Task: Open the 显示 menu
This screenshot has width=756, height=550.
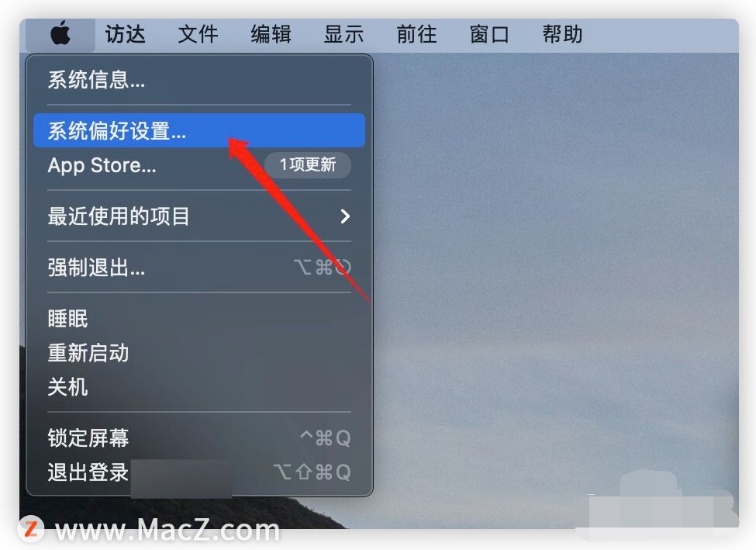Action: pyautogui.click(x=343, y=35)
